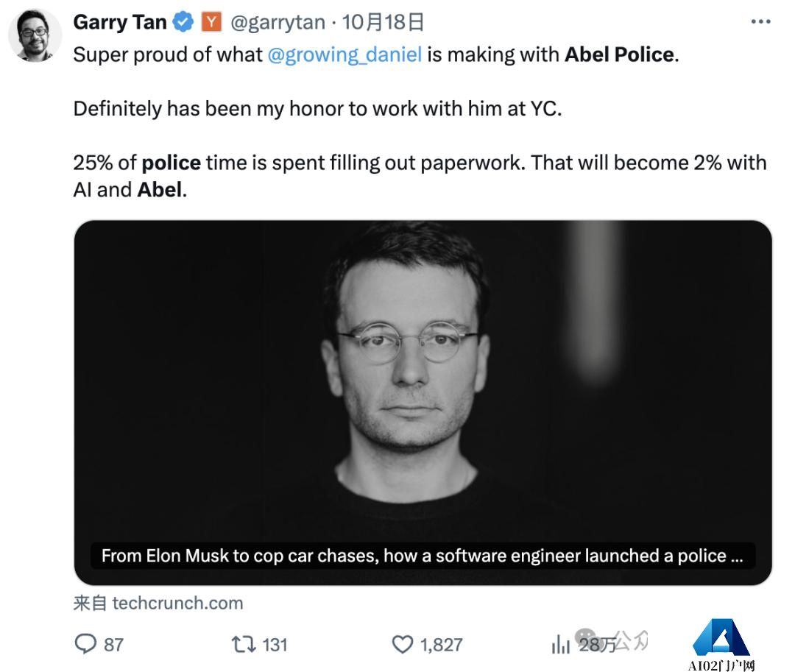Click the bold 'Abel Police' text in the tweet
The width and height of the screenshot is (795, 672).
(x=621, y=54)
